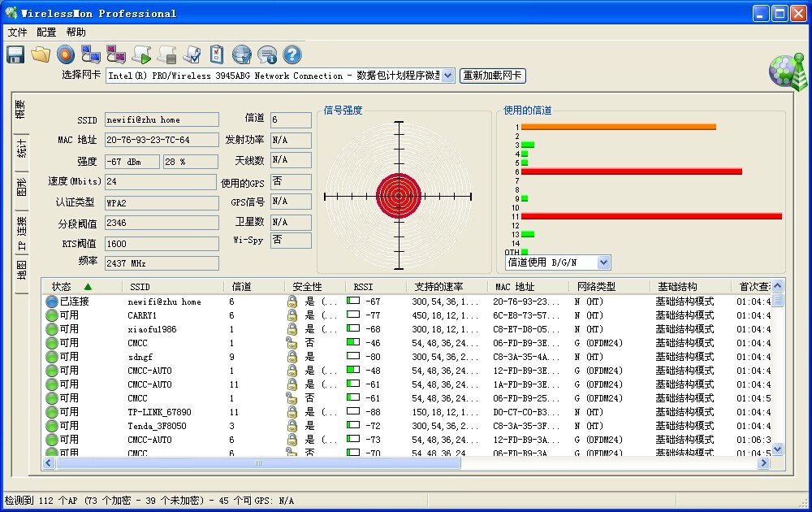This screenshot has width=812, height=512.
Task: Click the clipboard checklist toolbar icon
Action: pos(217,54)
